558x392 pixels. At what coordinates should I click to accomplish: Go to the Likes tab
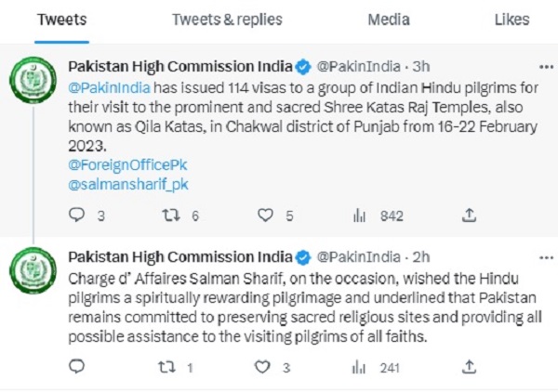coord(512,19)
